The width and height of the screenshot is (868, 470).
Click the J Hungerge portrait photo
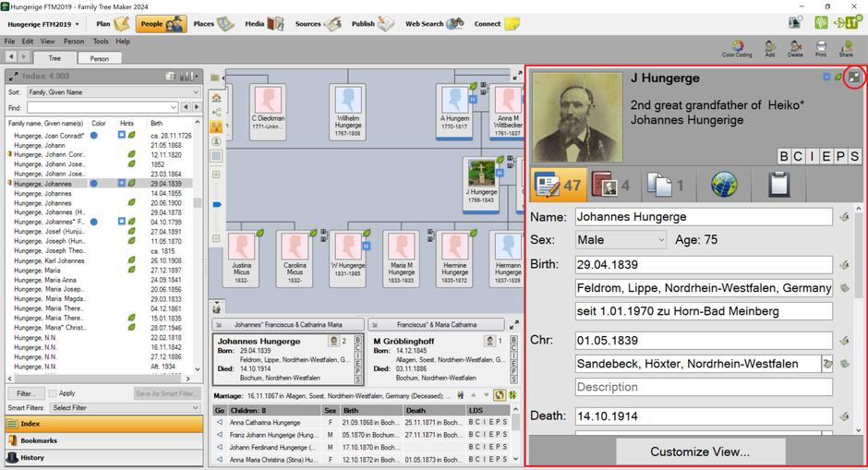pyautogui.click(x=577, y=117)
